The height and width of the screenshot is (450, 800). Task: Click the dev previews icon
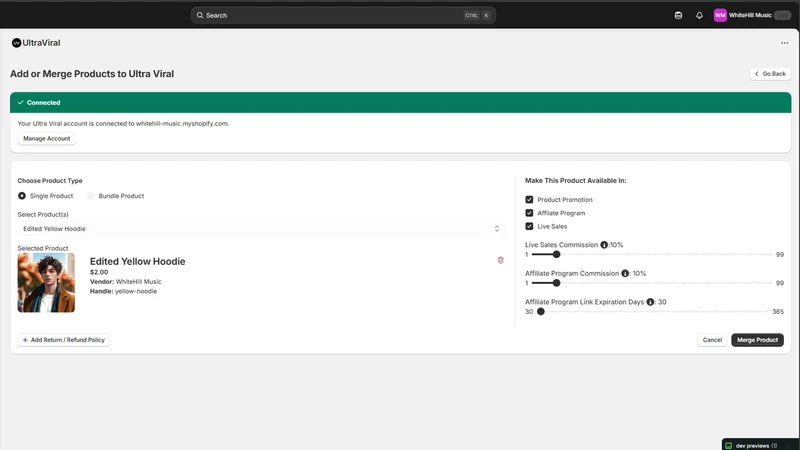(x=729, y=445)
